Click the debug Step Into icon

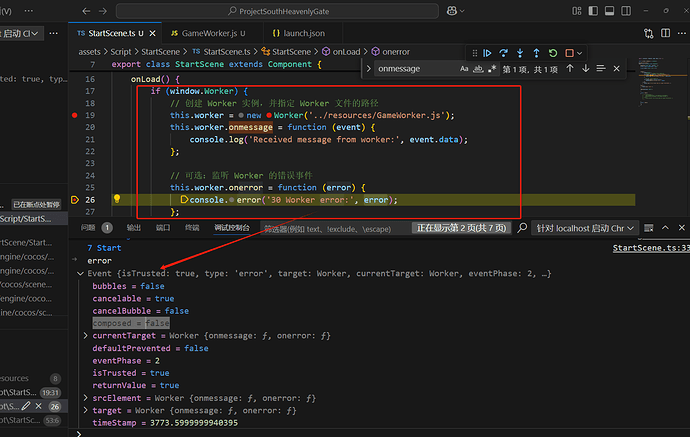[520, 52]
